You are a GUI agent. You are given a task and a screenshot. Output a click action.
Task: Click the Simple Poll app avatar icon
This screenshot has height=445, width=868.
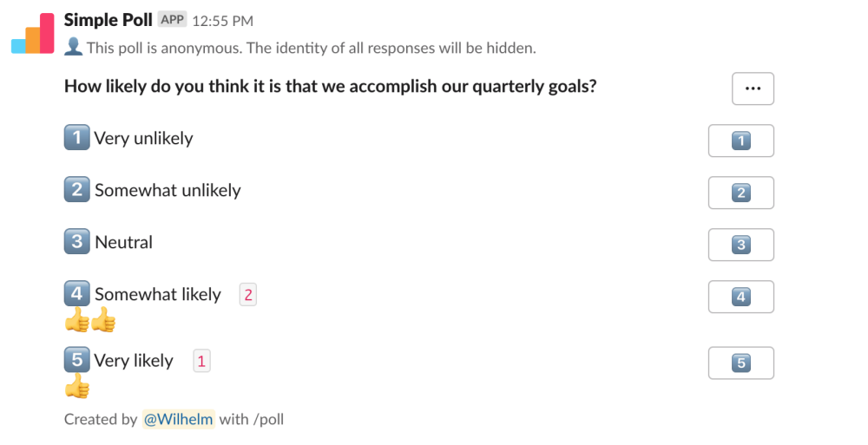[x=33, y=34]
